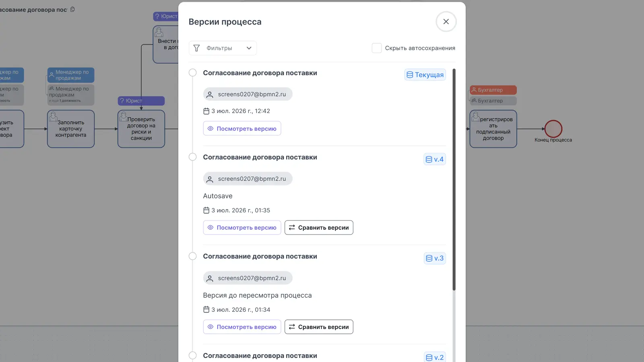Click the v.3 version badge
The image size is (644, 362).
click(435, 258)
